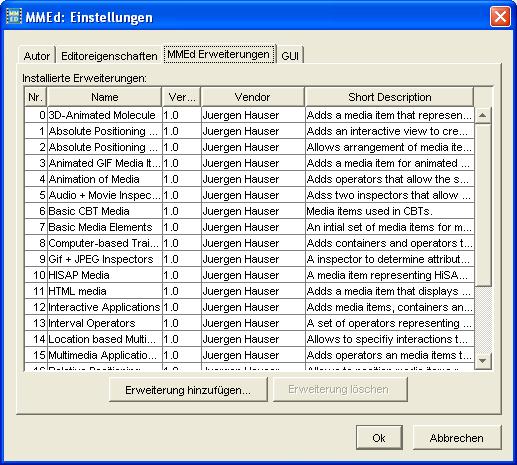The width and height of the screenshot is (517, 465).
Task: Confirm with the Ok button
Action: click(379, 438)
